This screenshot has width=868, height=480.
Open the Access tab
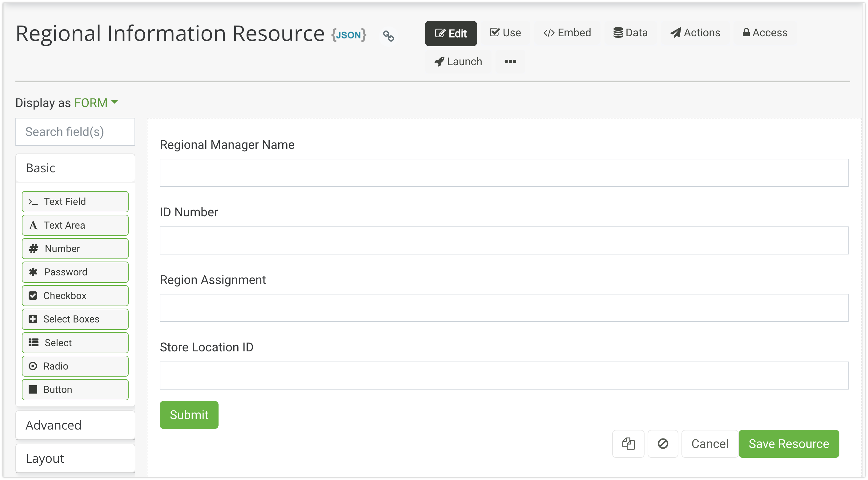point(765,33)
